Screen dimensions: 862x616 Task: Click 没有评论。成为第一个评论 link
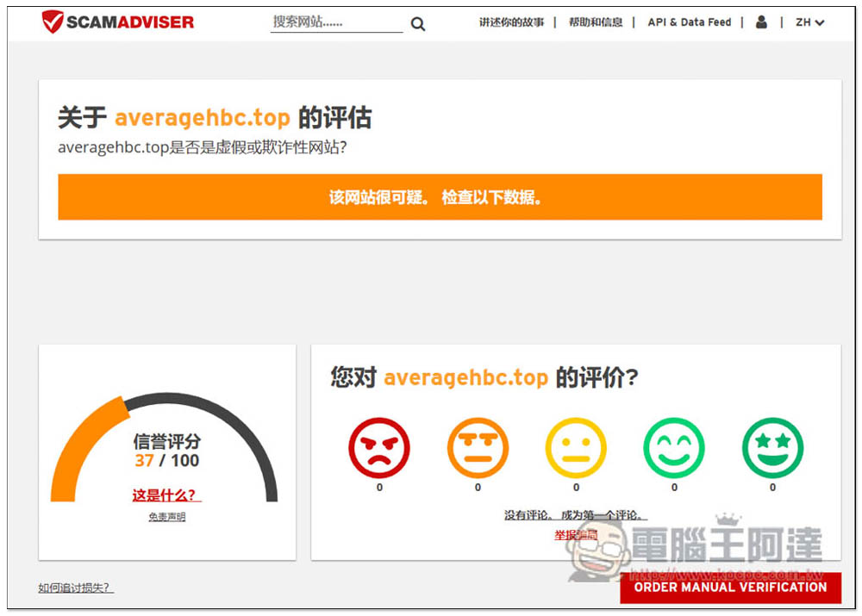(x=576, y=515)
